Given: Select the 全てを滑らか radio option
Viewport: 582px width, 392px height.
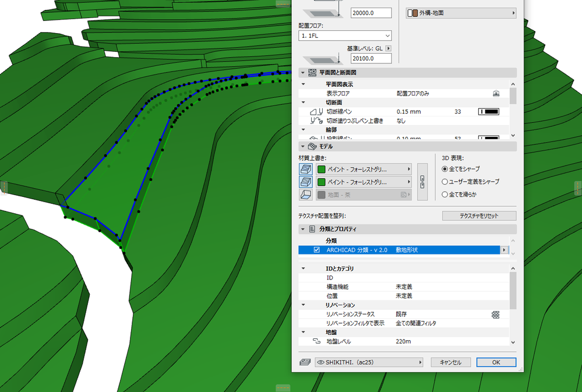Looking at the screenshot, I should [445, 194].
